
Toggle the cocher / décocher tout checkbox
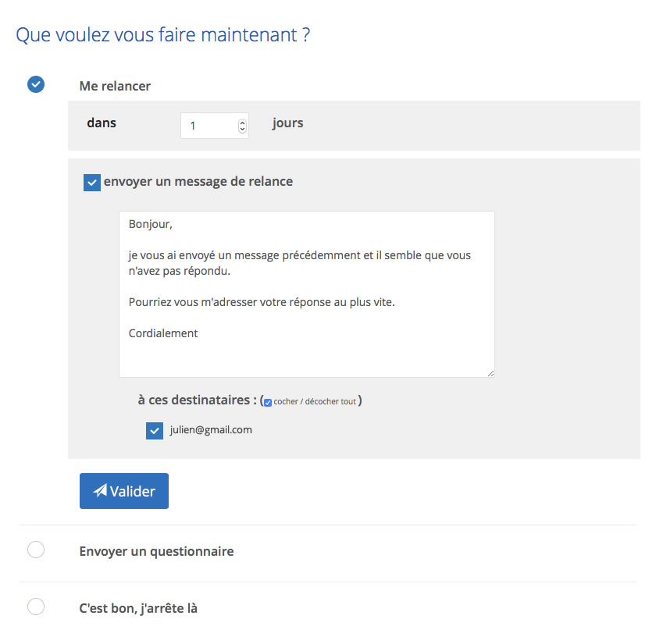click(268, 402)
